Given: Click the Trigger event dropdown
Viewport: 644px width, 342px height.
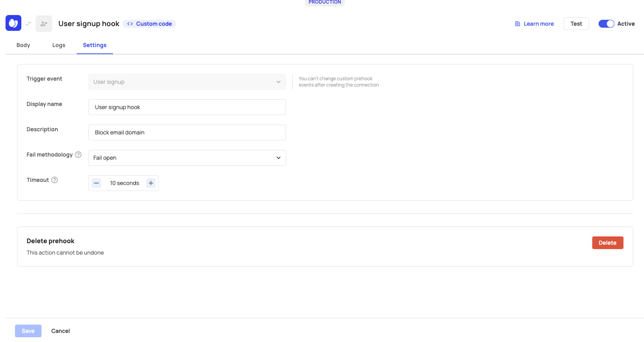Looking at the screenshot, I should tap(187, 82).
